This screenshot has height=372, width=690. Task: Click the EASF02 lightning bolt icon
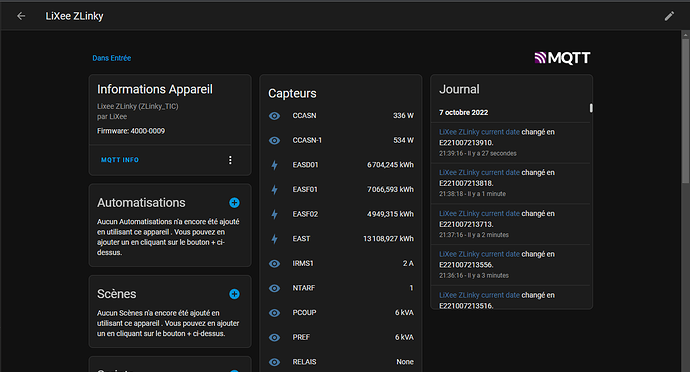tap(275, 214)
